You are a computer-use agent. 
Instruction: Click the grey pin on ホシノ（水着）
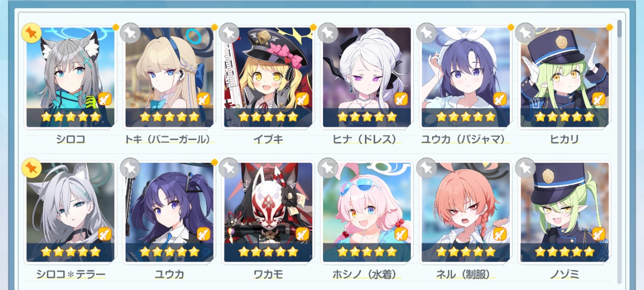pos(328,169)
